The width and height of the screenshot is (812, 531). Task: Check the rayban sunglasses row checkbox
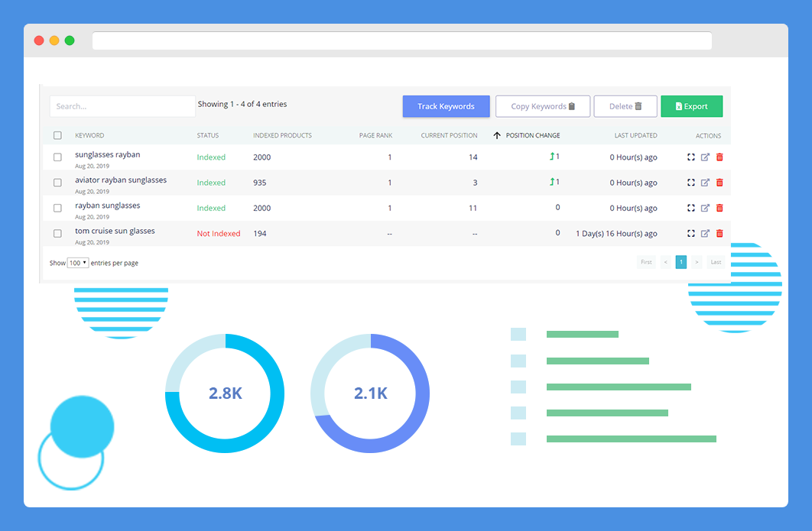(57, 208)
